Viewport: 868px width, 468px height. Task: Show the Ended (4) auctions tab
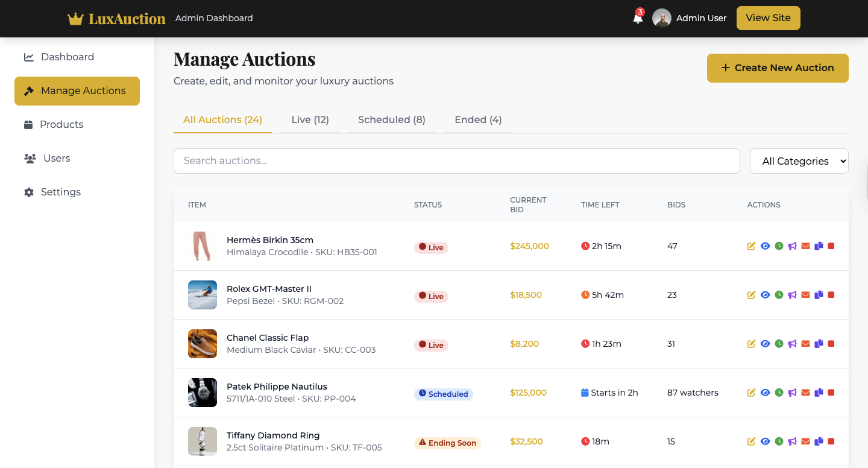[x=478, y=119]
